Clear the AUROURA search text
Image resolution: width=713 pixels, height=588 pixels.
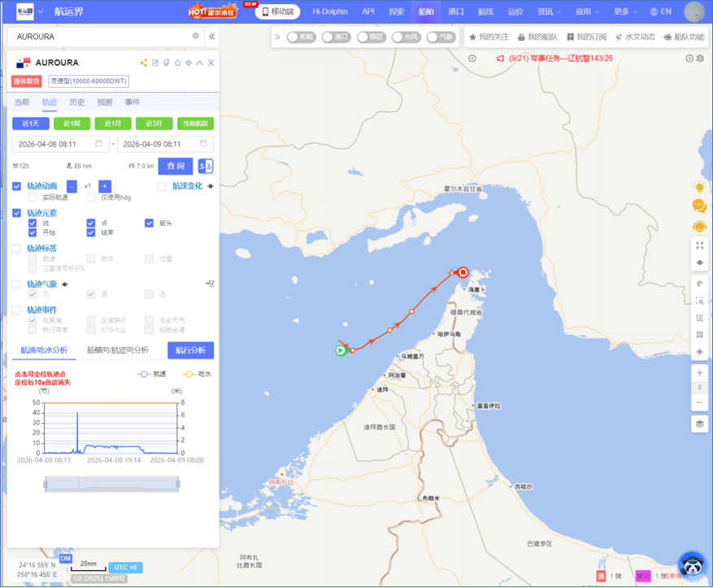coord(195,36)
